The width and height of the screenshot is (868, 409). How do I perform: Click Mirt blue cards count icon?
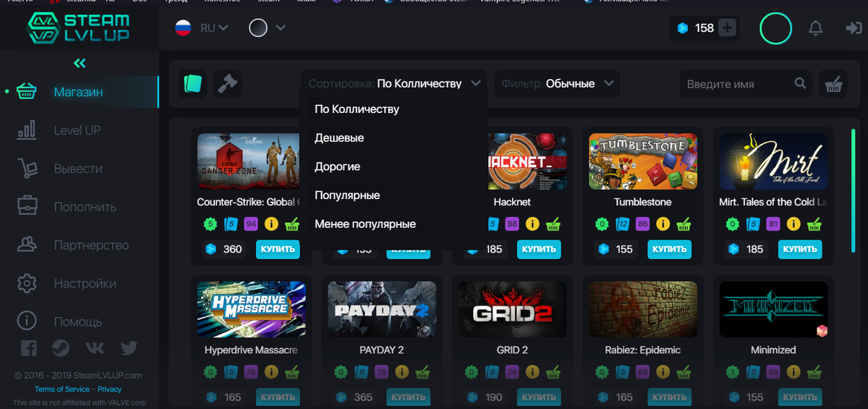(x=752, y=224)
